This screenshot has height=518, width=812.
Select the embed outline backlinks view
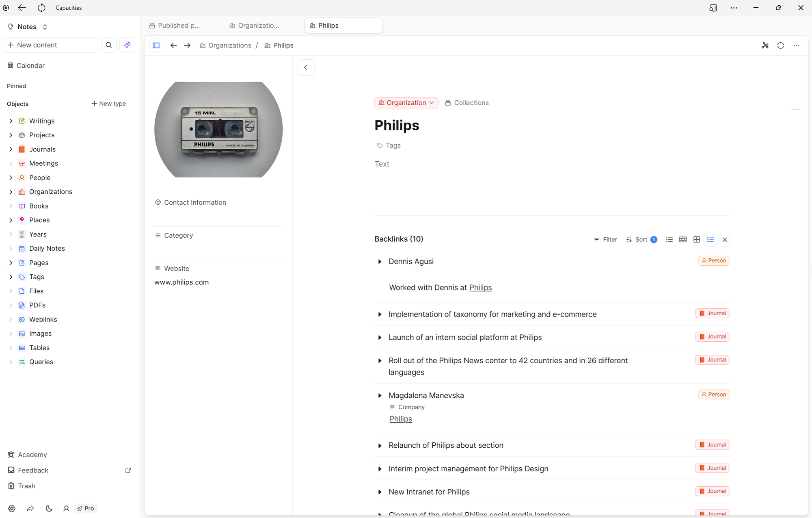pyautogui.click(x=710, y=240)
